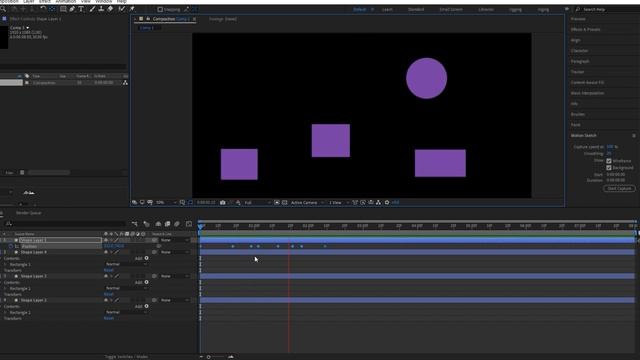Viewport: 640px width, 360px height.
Task: Select the Zoom tool in toolbar
Action: pyautogui.click(x=3, y=9)
